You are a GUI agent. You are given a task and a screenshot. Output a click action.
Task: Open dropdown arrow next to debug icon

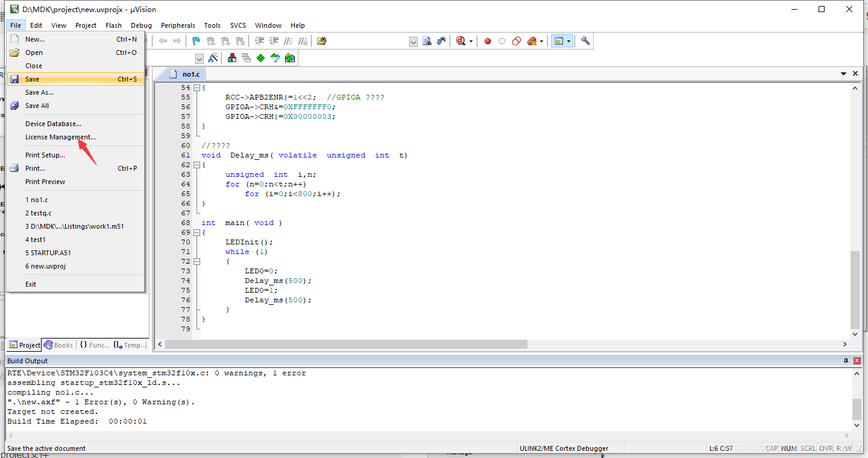click(471, 41)
